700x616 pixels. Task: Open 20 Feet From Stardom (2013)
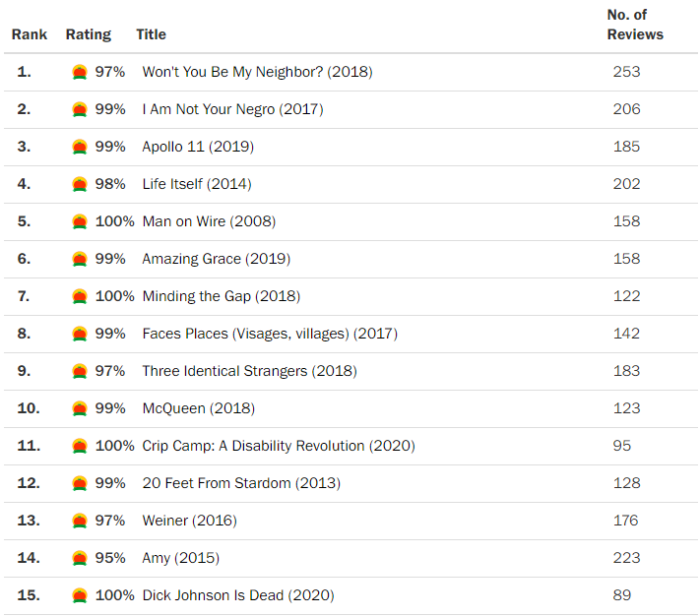241,483
